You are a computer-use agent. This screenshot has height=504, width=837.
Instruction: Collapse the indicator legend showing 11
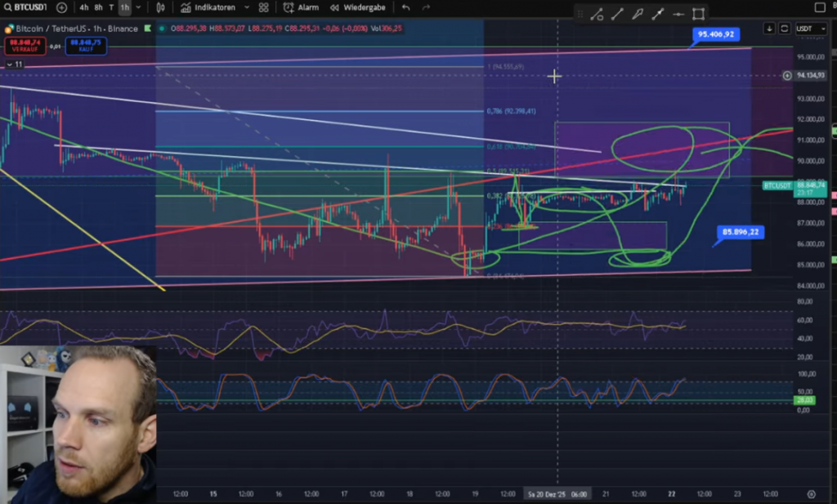(14, 64)
